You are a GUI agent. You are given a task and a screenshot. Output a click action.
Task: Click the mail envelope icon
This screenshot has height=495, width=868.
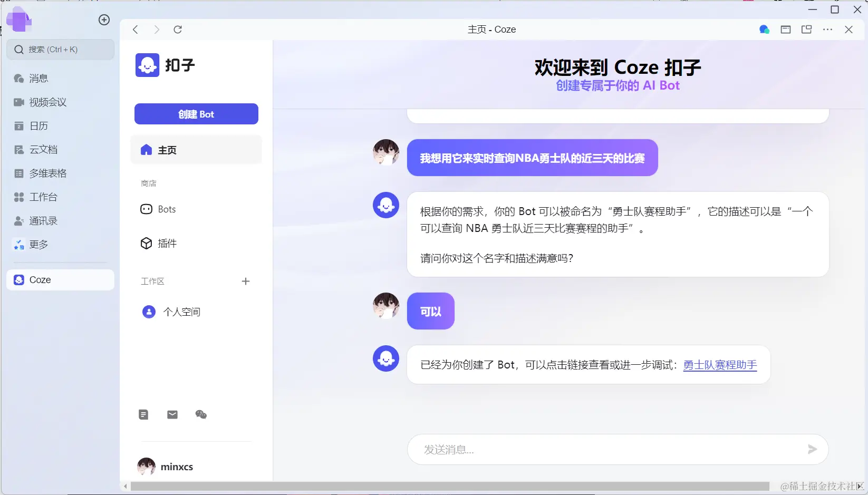172,414
